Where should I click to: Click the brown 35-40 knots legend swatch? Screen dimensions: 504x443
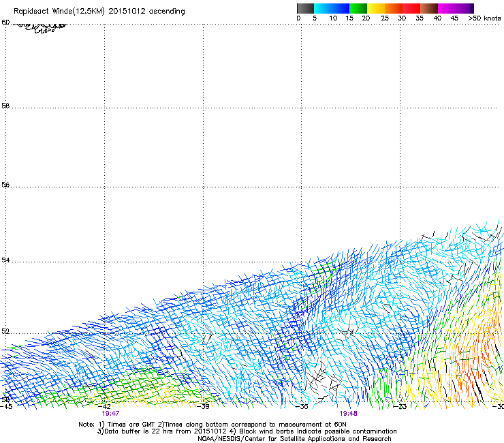[x=429, y=8]
